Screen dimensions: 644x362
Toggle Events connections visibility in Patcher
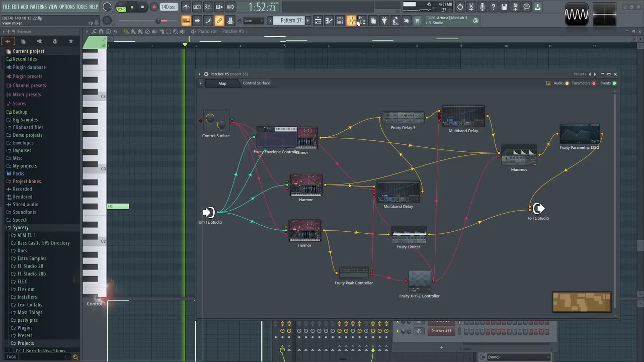click(614, 83)
